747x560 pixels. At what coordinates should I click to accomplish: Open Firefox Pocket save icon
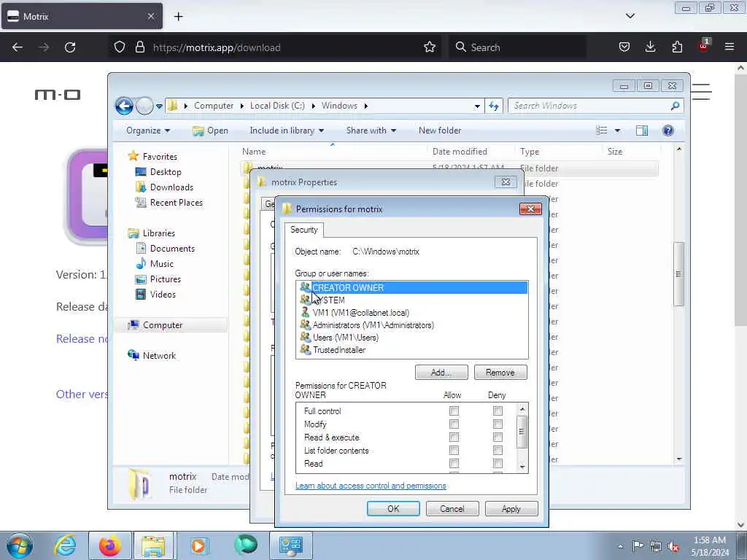pos(624,47)
